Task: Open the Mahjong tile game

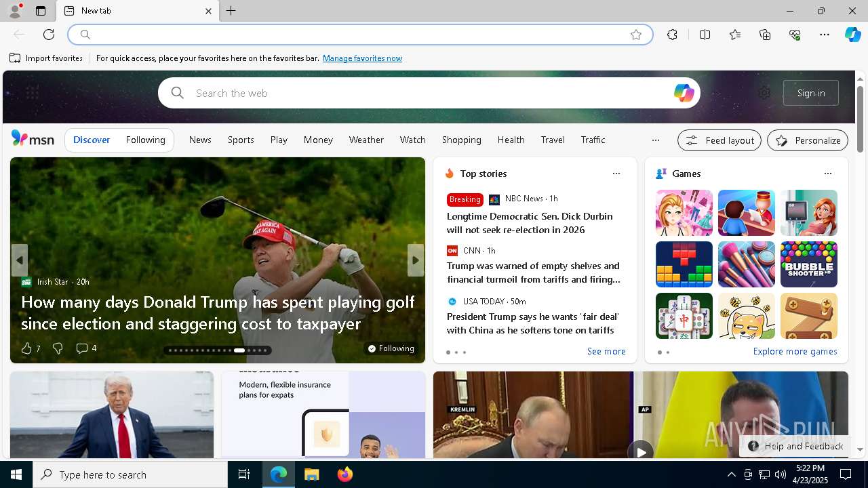Action: [x=684, y=316]
